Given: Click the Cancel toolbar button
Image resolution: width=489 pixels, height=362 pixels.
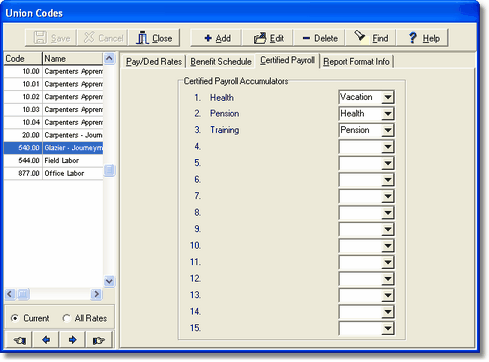Looking at the screenshot, I should pos(102,38).
